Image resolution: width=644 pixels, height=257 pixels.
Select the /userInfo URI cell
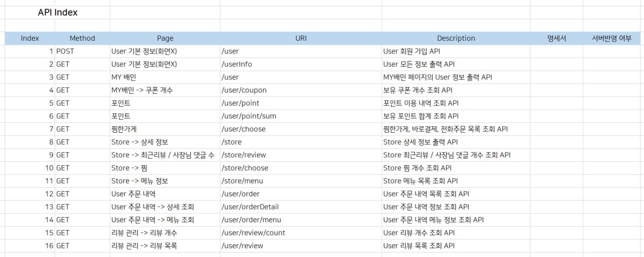pyautogui.click(x=237, y=64)
